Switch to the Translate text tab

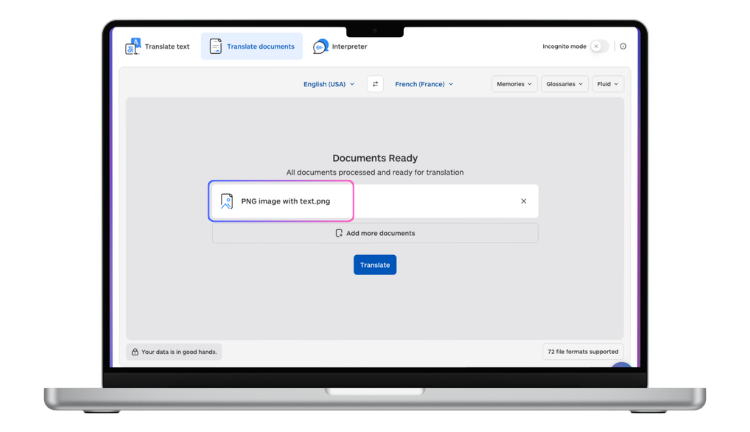pyautogui.click(x=168, y=46)
